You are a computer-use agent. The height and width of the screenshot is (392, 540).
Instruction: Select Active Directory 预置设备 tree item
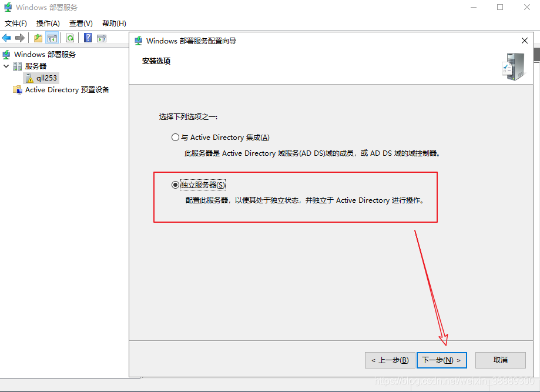[x=66, y=90]
